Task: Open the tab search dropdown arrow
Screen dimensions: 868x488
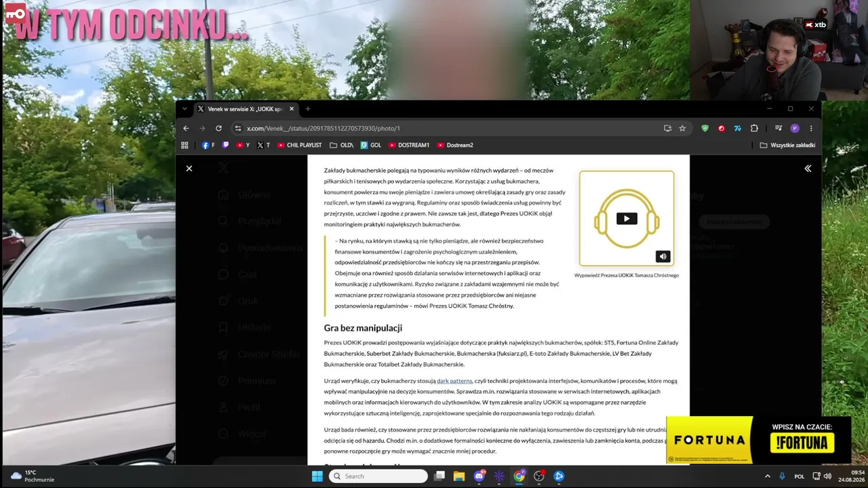Action: (x=184, y=108)
